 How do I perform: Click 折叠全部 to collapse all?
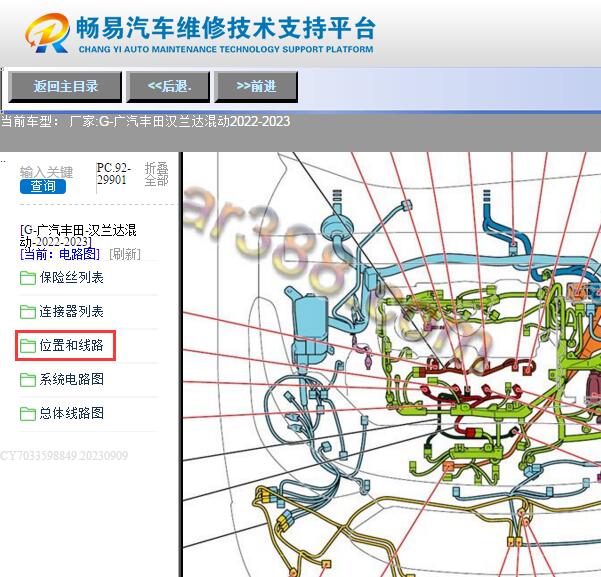coord(156,174)
